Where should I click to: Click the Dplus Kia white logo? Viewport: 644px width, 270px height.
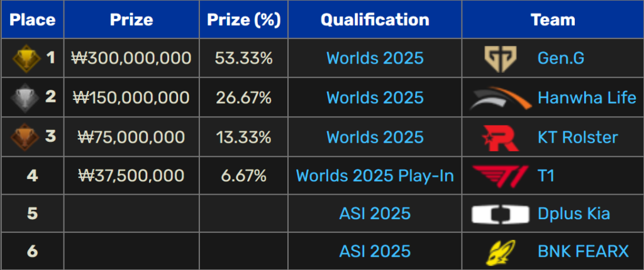point(500,214)
